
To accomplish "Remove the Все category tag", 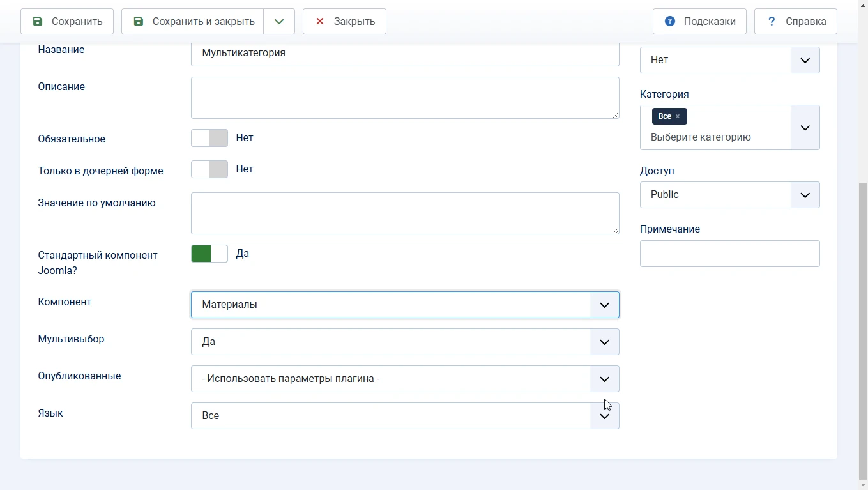I will (678, 116).
